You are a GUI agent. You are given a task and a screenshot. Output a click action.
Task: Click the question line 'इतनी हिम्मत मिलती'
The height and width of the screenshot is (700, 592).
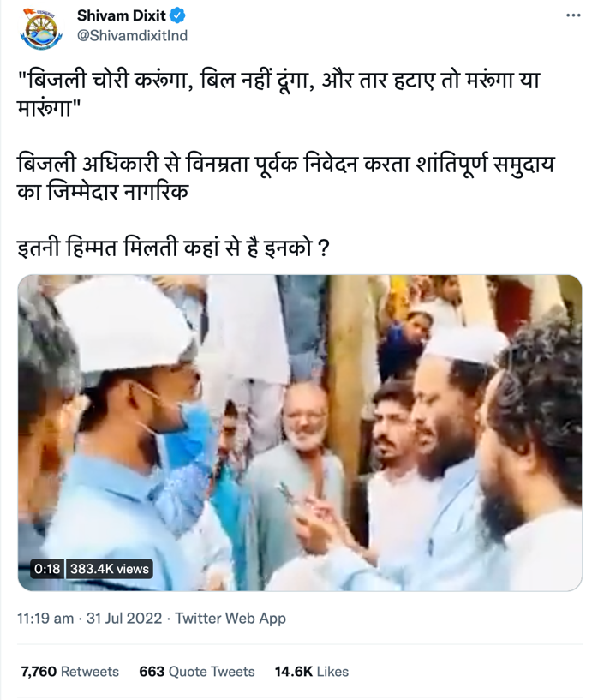coord(173,248)
